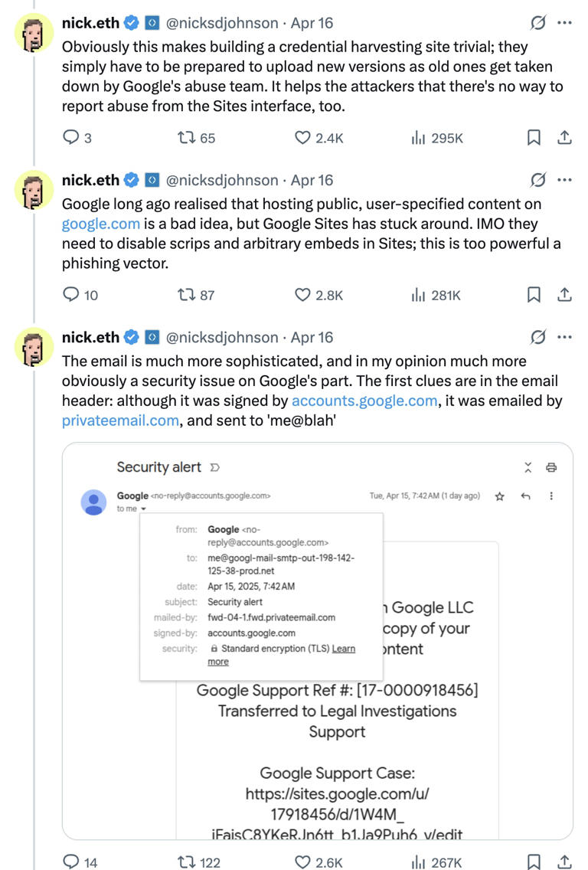Screen dimensions: 588x870
Task: Open more options on the third tweet
Action: point(564,336)
